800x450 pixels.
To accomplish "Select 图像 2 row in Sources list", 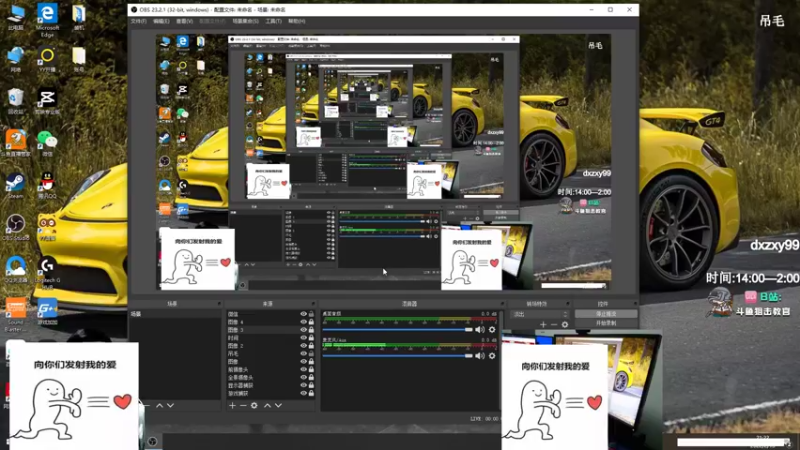I will coord(270,346).
